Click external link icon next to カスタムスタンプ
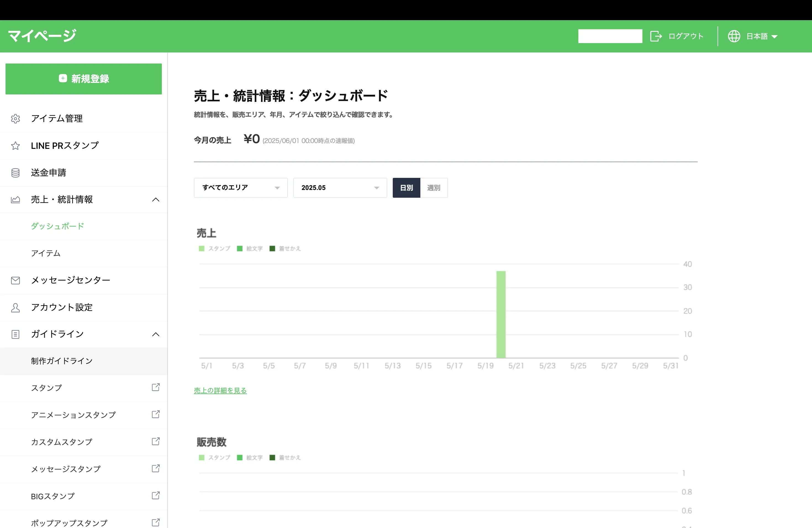 (155, 441)
